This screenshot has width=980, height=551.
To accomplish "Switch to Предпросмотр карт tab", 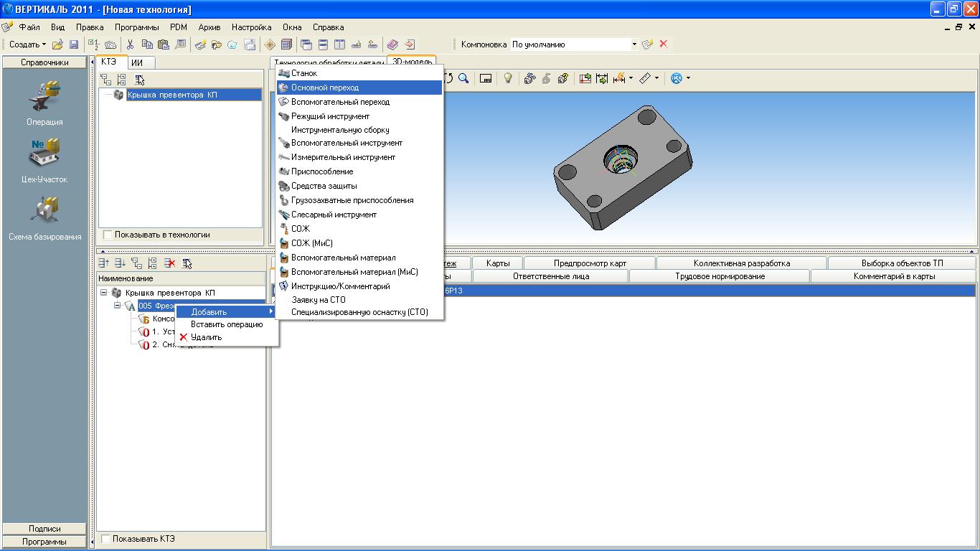I will click(590, 263).
